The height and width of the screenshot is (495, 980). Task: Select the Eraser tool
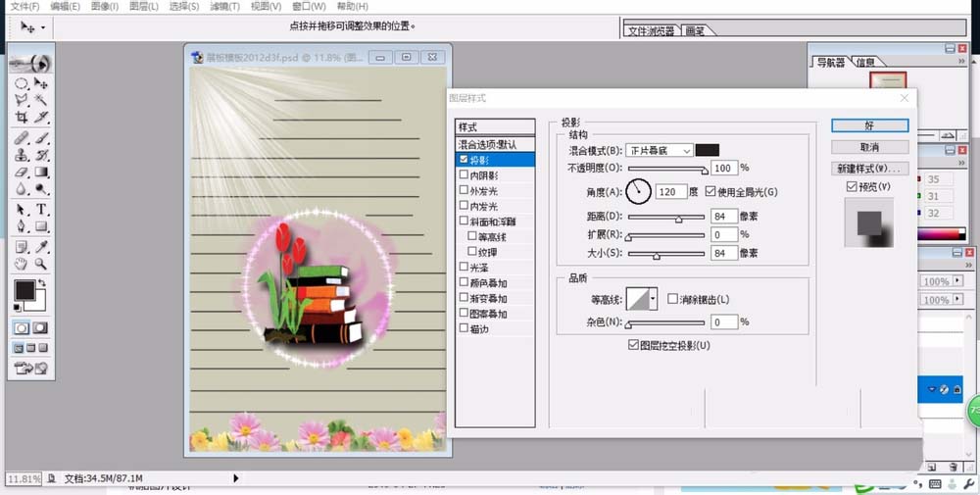click(x=21, y=173)
